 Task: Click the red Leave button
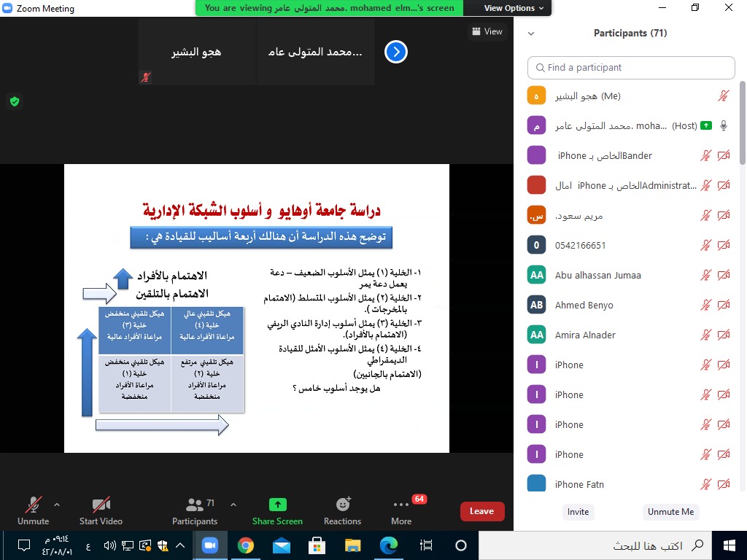pos(481,511)
